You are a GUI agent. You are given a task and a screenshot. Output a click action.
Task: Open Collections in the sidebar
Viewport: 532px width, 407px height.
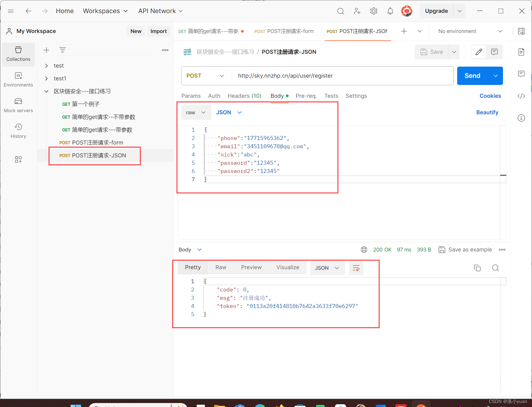[x=18, y=54]
